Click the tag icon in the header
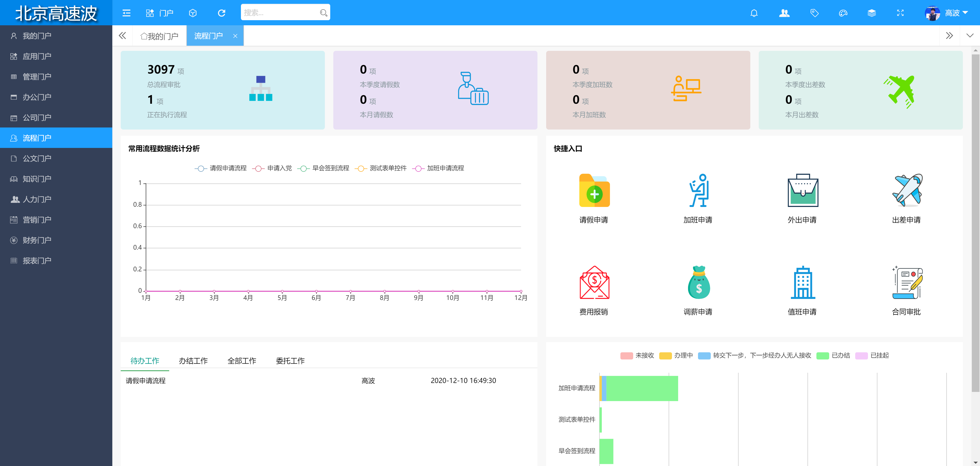This screenshot has width=980, height=466. click(815, 13)
